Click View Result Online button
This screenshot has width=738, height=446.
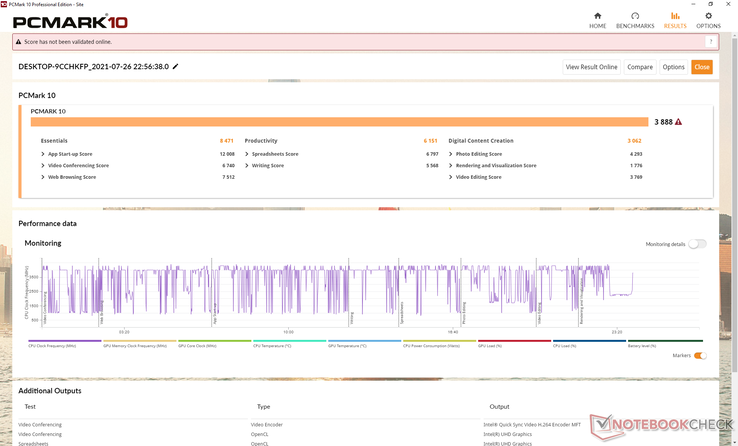(591, 67)
